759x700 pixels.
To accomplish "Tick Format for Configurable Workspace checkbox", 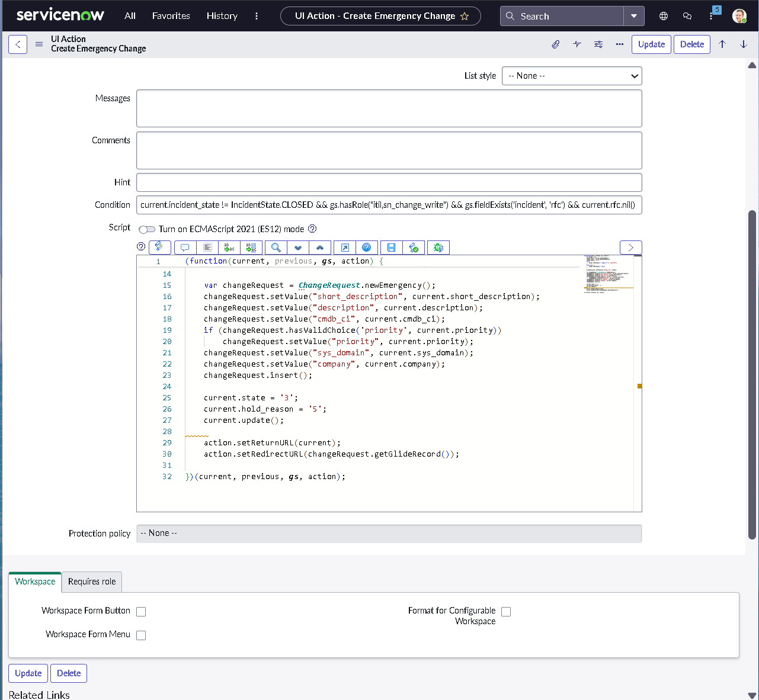I will coord(506,612).
